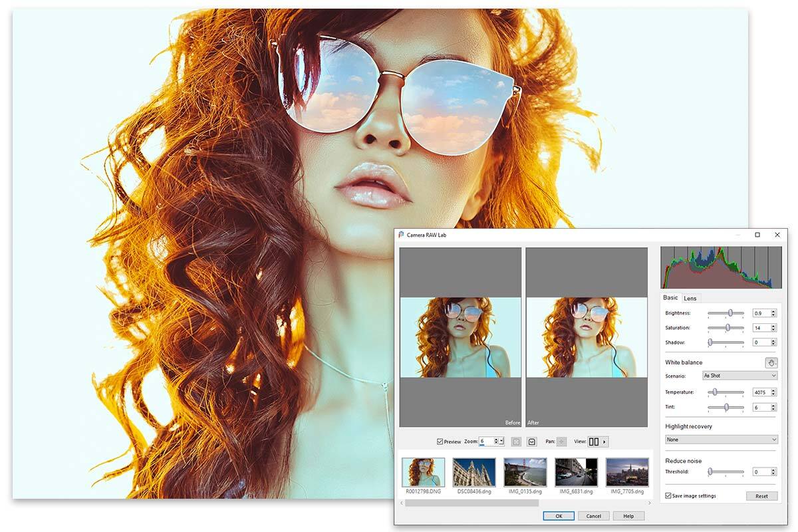The image size is (798, 532).
Task: Confirm with the OK button
Action: coord(559,516)
